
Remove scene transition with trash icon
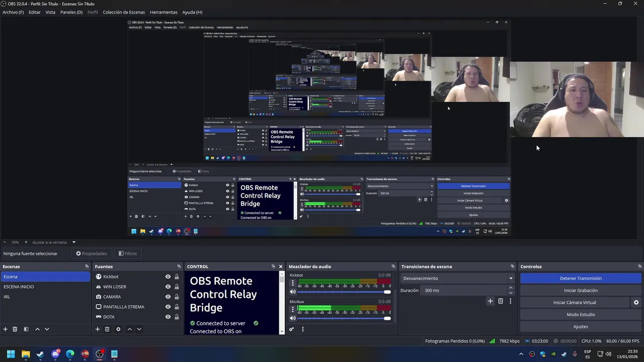point(500,301)
